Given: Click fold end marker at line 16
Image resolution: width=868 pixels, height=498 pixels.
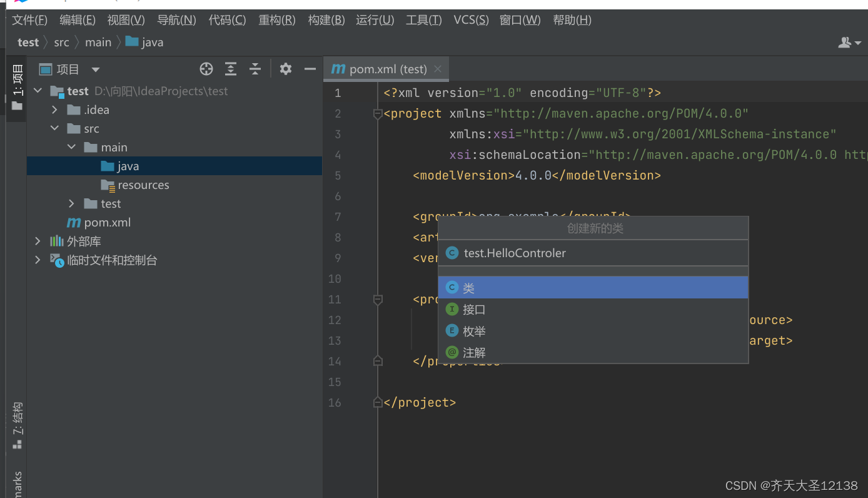Looking at the screenshot, I should point(378,402).
